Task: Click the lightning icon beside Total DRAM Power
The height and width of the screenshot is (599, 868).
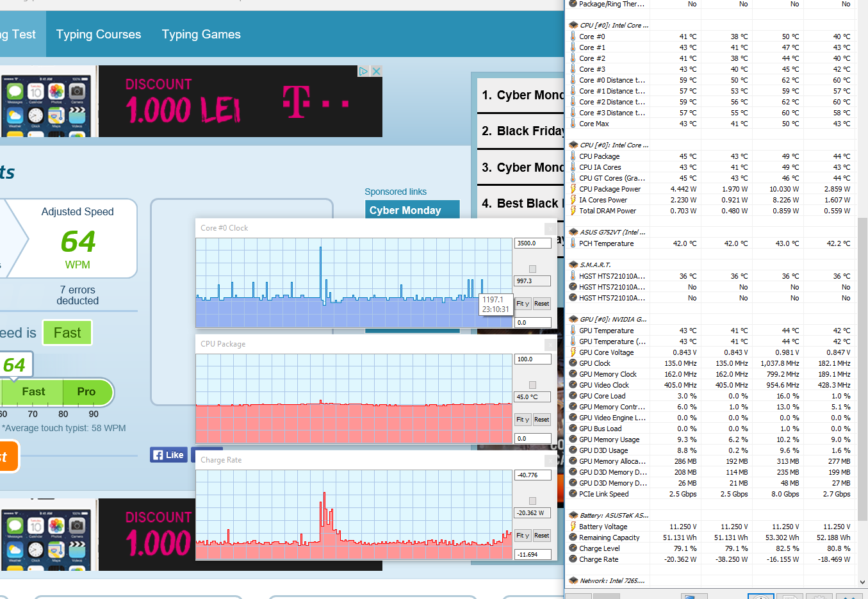Action: point(573,211)
